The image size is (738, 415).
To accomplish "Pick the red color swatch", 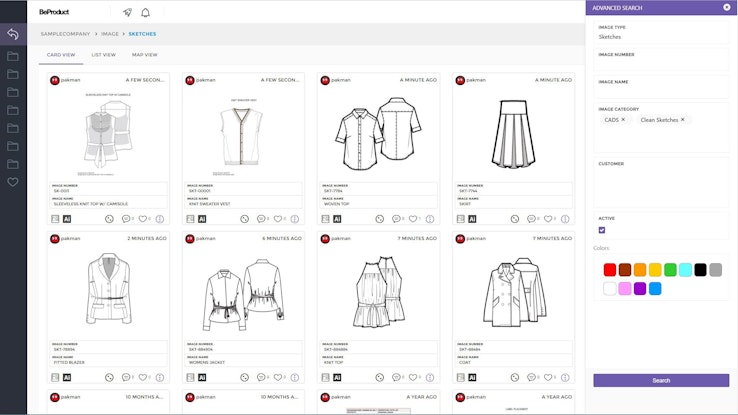I will click(610, 270).
